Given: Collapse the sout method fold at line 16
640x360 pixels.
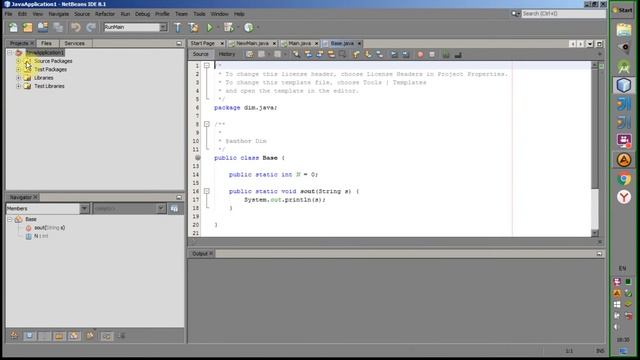Looking at the screenshot, I should coord(207,191).
